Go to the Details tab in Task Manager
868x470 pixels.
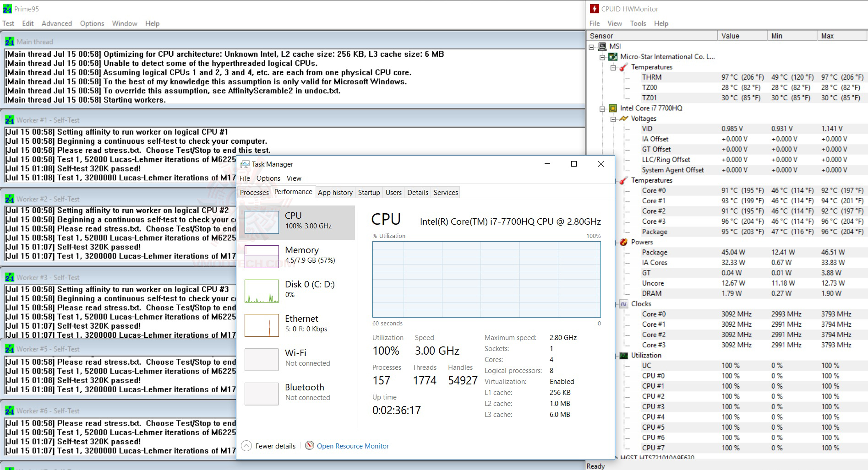point(418,193)
